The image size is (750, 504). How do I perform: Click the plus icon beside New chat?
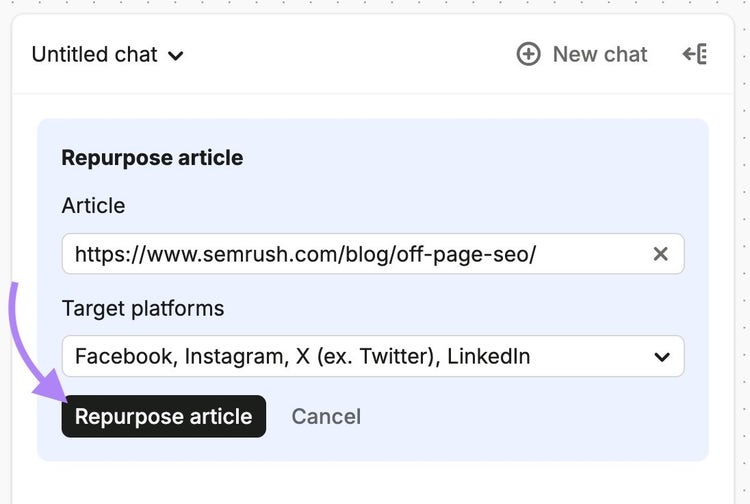click(529, 54)
